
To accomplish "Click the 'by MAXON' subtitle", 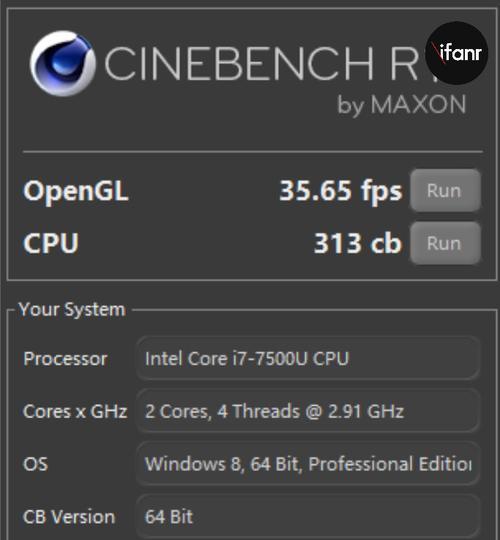I will 402,105.
